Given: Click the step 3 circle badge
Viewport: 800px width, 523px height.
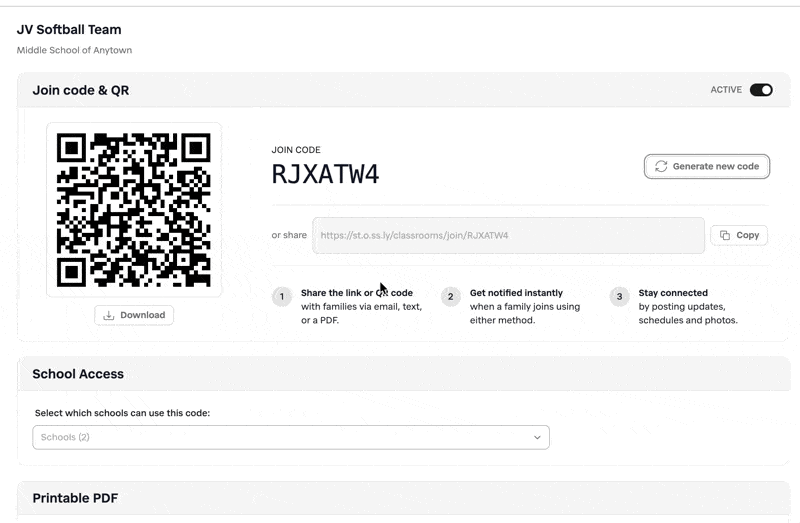Looking at the screenshot, I should pos(619,296).
